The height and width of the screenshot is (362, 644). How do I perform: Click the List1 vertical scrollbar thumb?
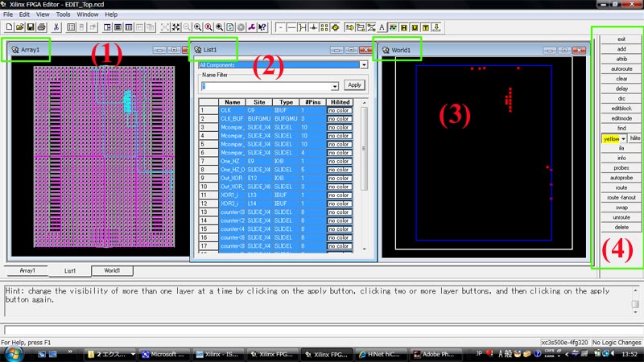coord(364,149)
